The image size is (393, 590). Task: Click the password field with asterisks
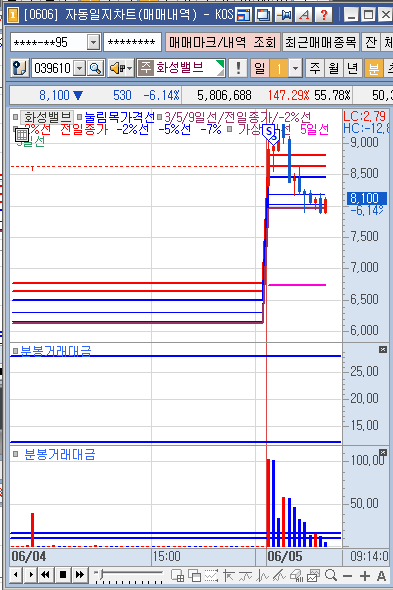click(133, 42)
